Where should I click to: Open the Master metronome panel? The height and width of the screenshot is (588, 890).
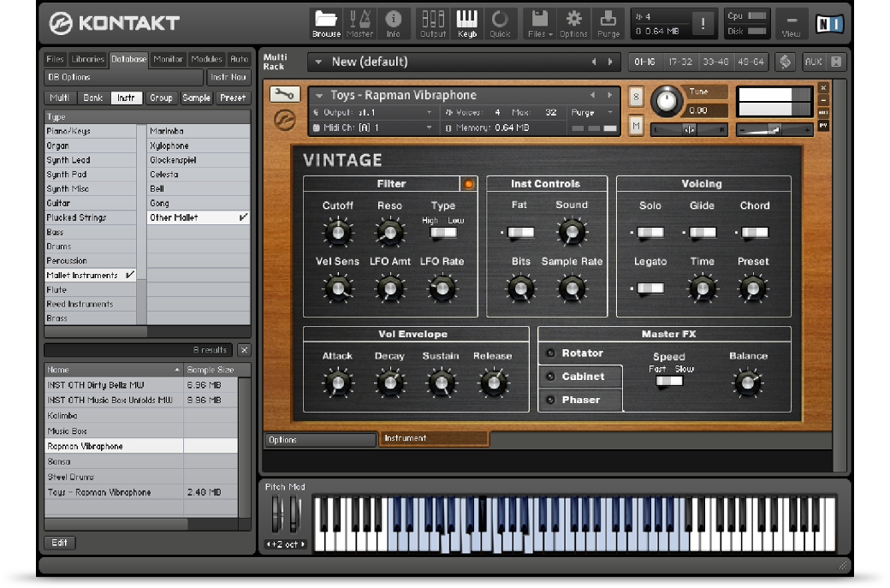tap(359, 23)
